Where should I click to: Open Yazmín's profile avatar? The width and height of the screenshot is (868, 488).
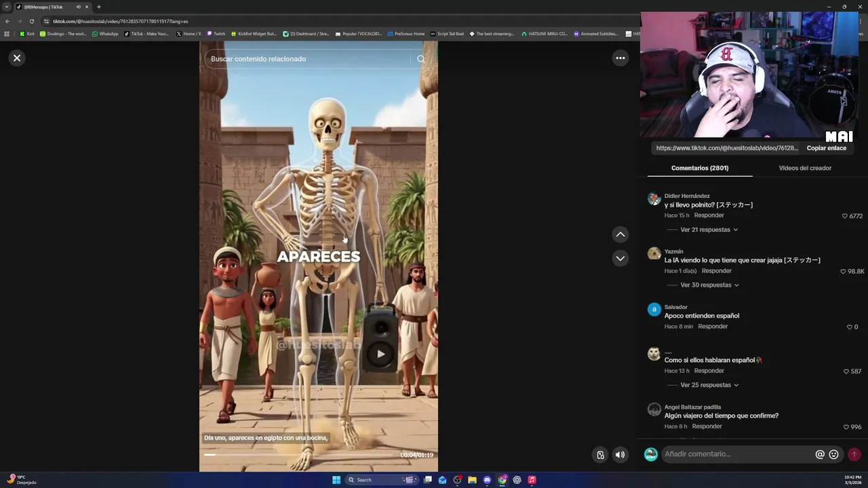(654, 253)
